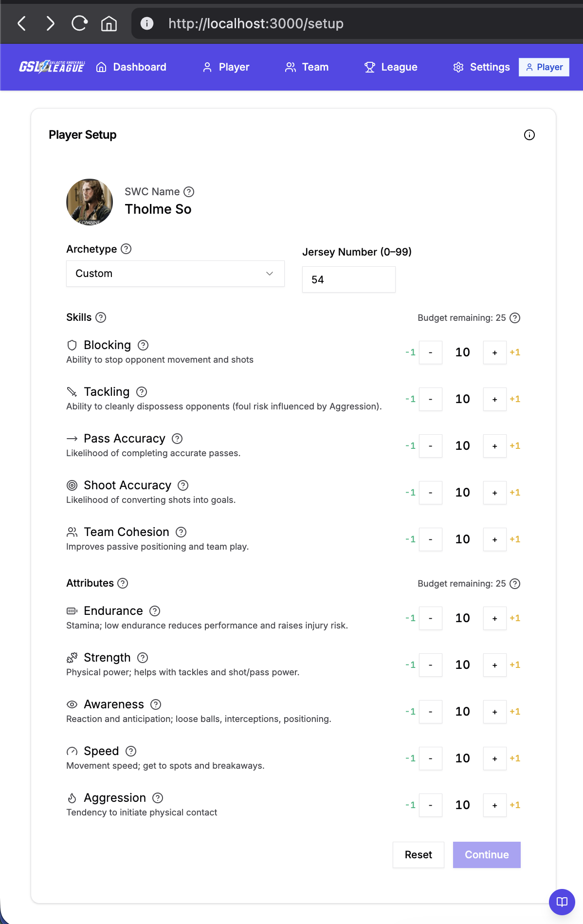Go to the League page

pyautogui.click(x=391, y=67)
